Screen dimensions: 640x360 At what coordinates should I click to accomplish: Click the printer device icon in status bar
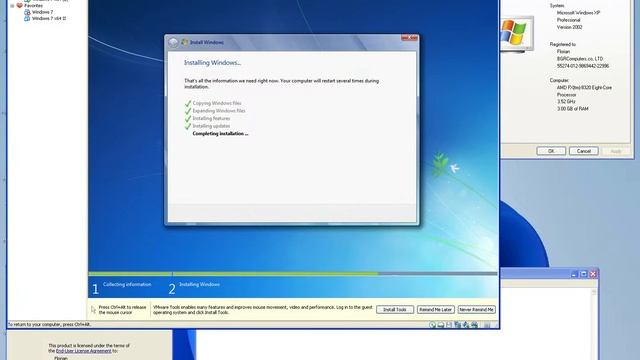point(474,325)
